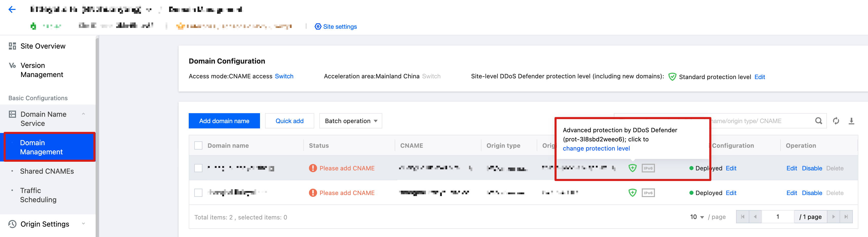Open Site Overview in the sidebar
Image resolution: width=868 pixels, height=237 pixels.
43,46
